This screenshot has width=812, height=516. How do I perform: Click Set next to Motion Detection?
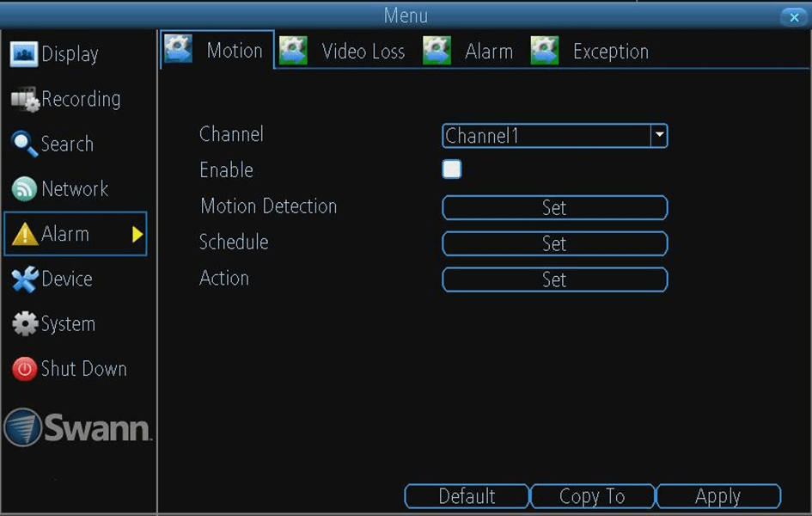point(554,207)
